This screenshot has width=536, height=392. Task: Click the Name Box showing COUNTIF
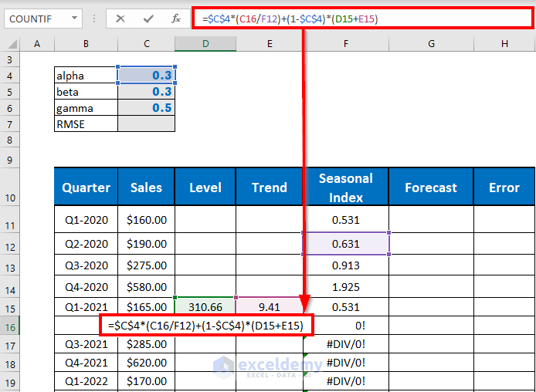coord(37,19)
